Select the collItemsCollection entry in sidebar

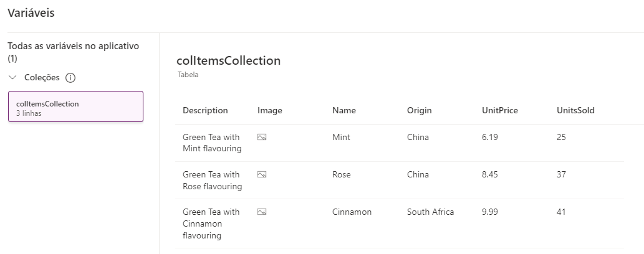click(x=75, y=107)
